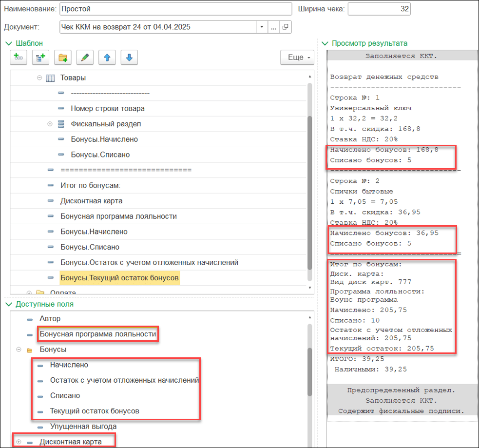Click the Наименование text field
The height and width of the screenshot is (448, 479).
point(175,9)
